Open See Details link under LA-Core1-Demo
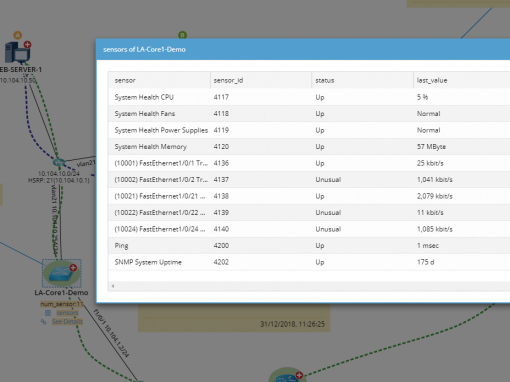 coord(67,322)
